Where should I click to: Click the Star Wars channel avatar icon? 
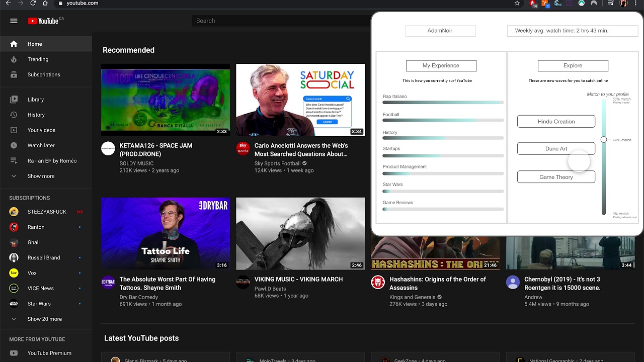(x=14, y=304)
